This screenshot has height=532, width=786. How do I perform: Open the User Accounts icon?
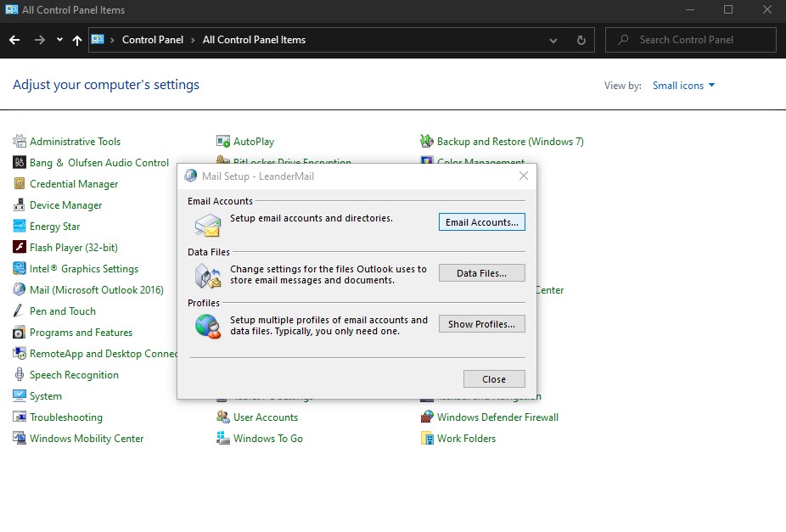pyautogui.click(x=223, y=417)
